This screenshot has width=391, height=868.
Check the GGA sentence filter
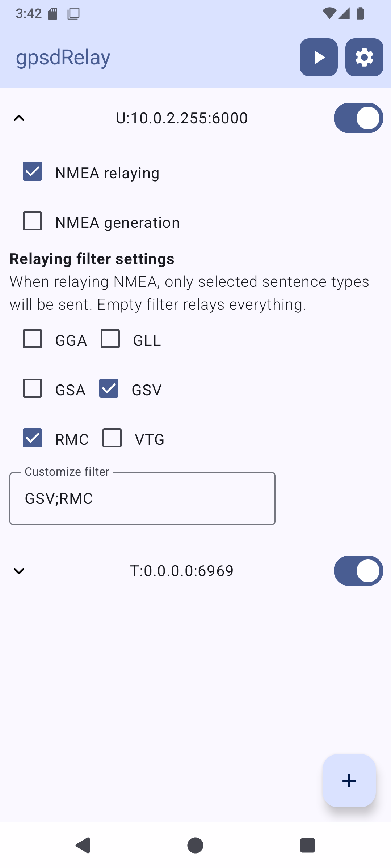click(x=33, y=339)
